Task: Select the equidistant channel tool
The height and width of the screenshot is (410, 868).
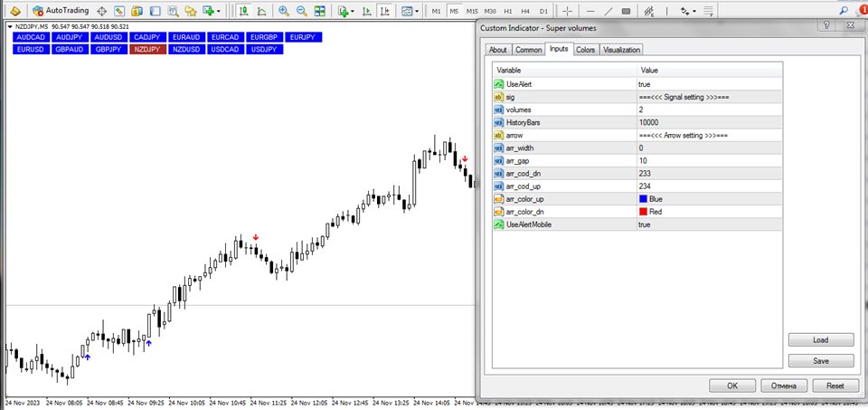Action: coord(649,11)
